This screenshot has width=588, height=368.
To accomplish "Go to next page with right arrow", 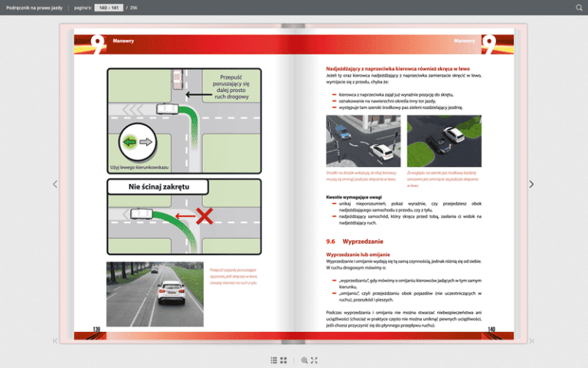I will tap(531, 184).
